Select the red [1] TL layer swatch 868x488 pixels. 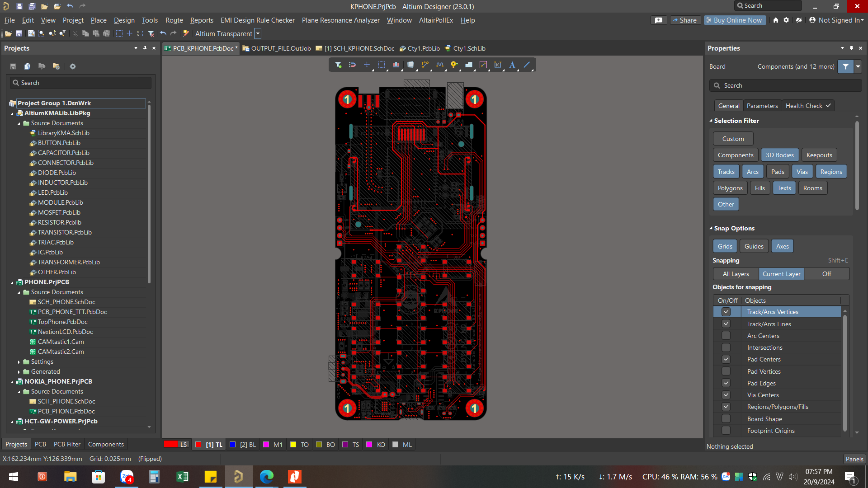point(198,445)
